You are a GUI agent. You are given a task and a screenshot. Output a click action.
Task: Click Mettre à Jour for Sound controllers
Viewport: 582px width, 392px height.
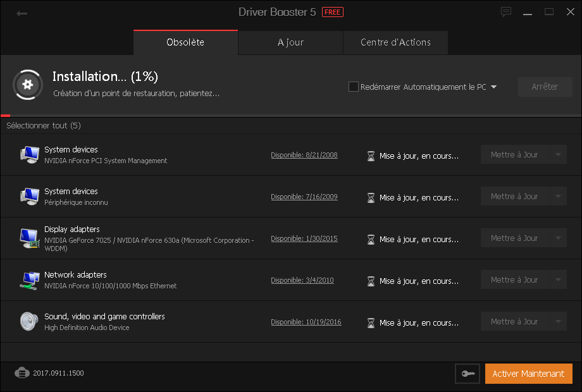515,322
